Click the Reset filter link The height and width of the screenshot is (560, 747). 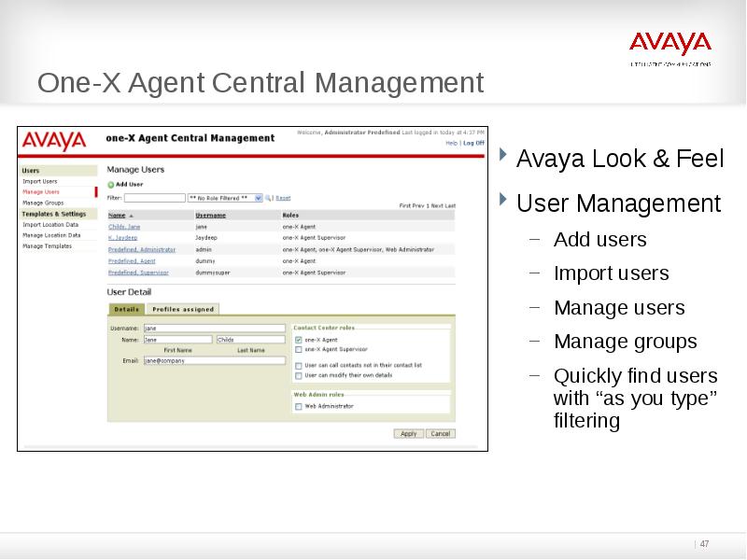point(283,198)
